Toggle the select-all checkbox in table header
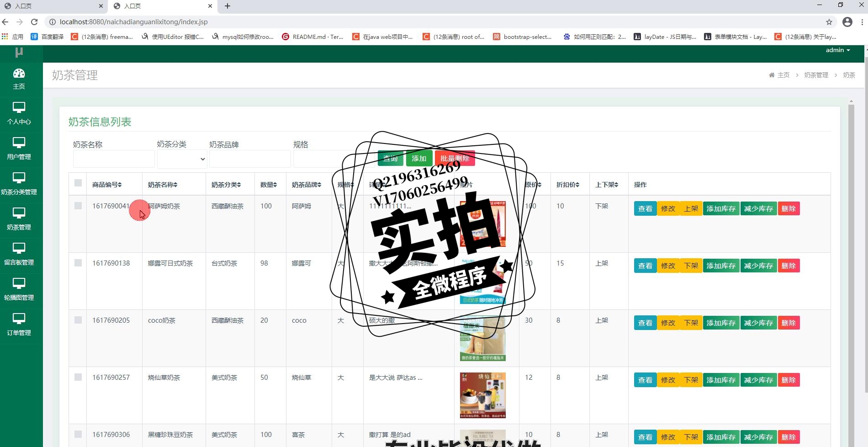Viewport: 868px width, 447px height. (x=78, y=183)
